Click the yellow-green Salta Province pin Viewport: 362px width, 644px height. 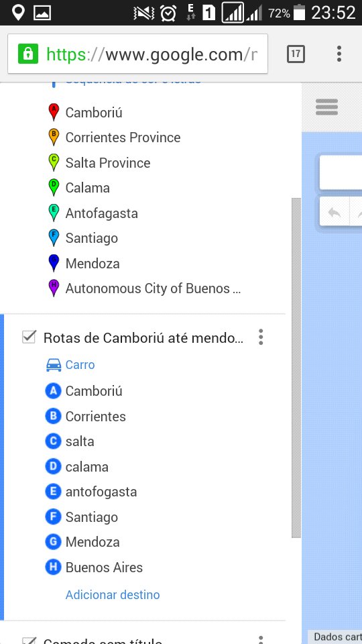click(x=54, y=162)
